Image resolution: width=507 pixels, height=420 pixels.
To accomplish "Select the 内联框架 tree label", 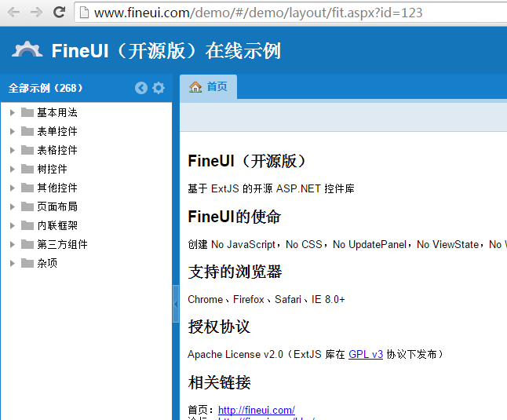I will tap(57, 225).
